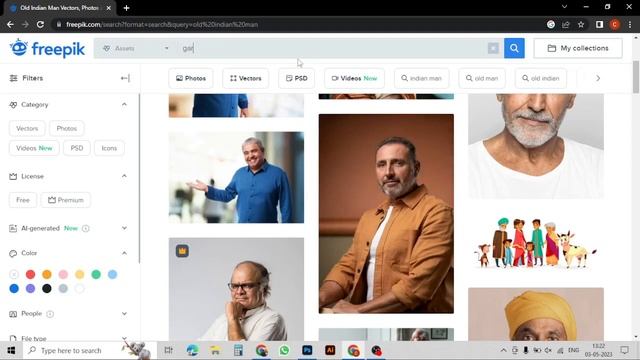The image size is (640, 360).
Task: Toggle Premium license filter
Action: (x=66, y=200)
